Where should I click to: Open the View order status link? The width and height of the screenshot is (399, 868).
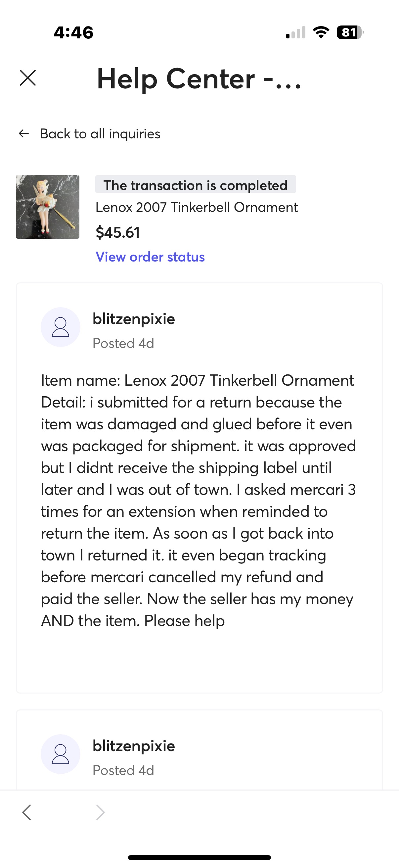150,257
